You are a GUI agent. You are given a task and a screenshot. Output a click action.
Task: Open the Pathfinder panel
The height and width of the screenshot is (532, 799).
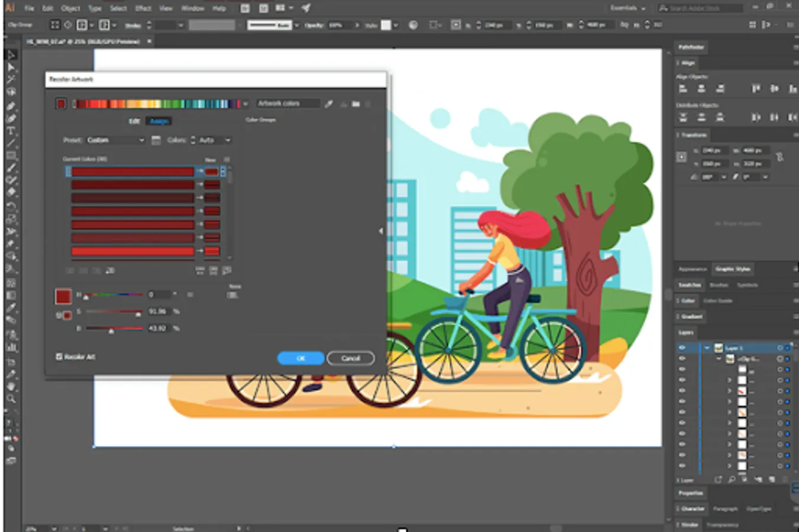click(691, 47)
